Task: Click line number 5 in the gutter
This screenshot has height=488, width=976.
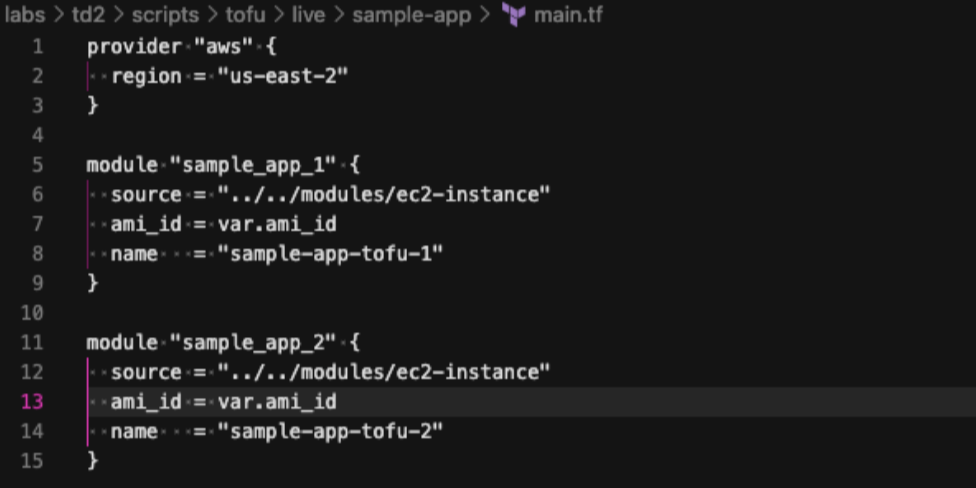Action: (x=37, y=165)
